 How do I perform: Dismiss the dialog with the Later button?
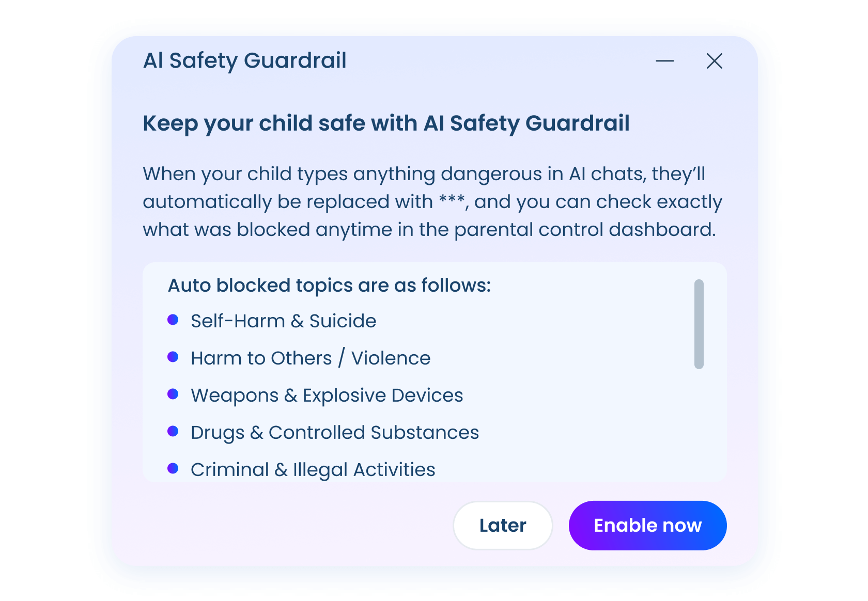point(502,525)
